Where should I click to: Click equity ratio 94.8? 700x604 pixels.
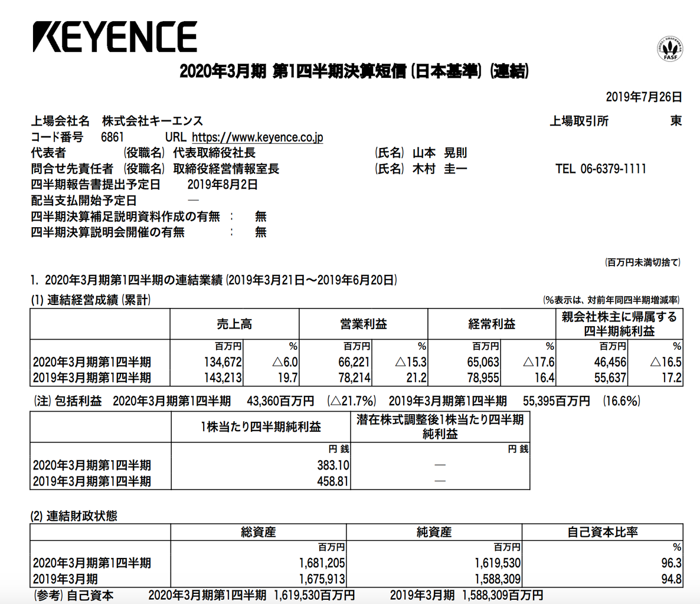[x=672, y=579]
